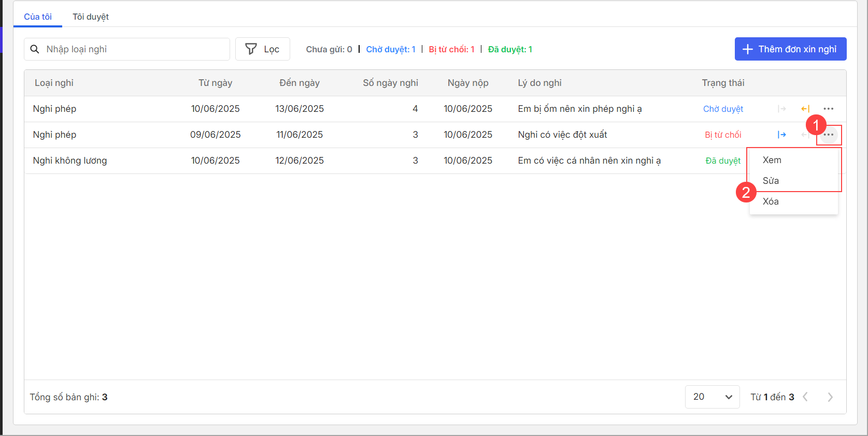Image resolution: width=868 pixels, height=436 pixels.
Task: Open the Lọc filter button
Action: [x=262, y=49]
